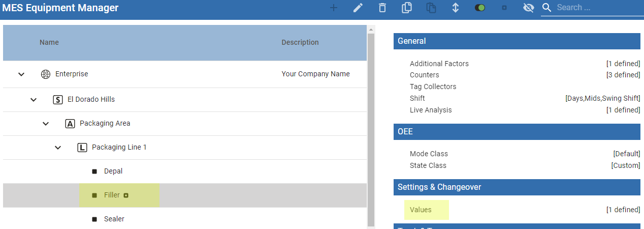
Task: Click the globe icon beside Enterprise
Action: click(46, 74)
